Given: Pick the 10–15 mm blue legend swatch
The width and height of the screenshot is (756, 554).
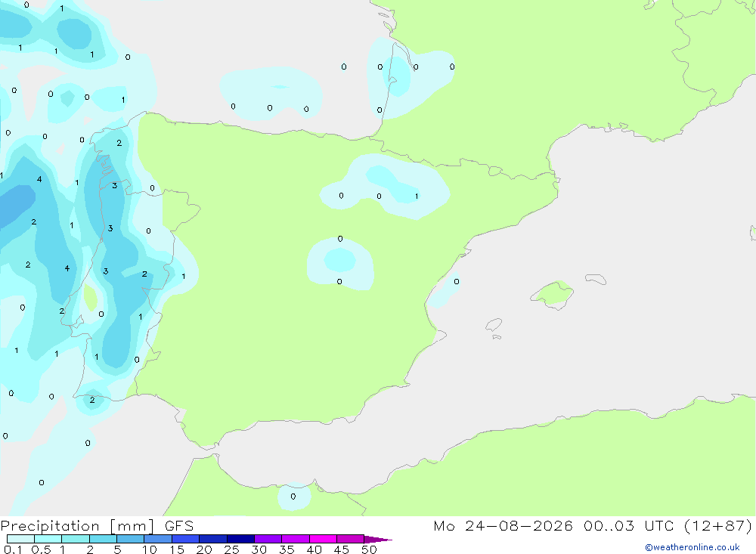Looking at the screenshot, I should point(158,539).
